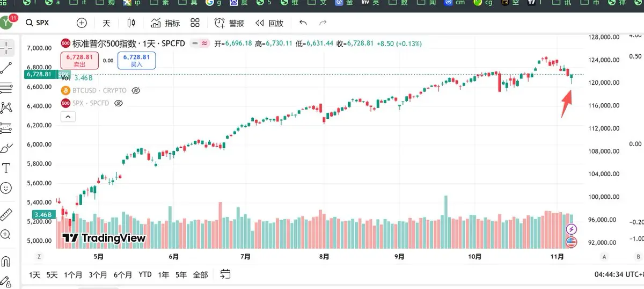Show the hidden SPX SPCFD series
The image size is (644, 289).
119,103
